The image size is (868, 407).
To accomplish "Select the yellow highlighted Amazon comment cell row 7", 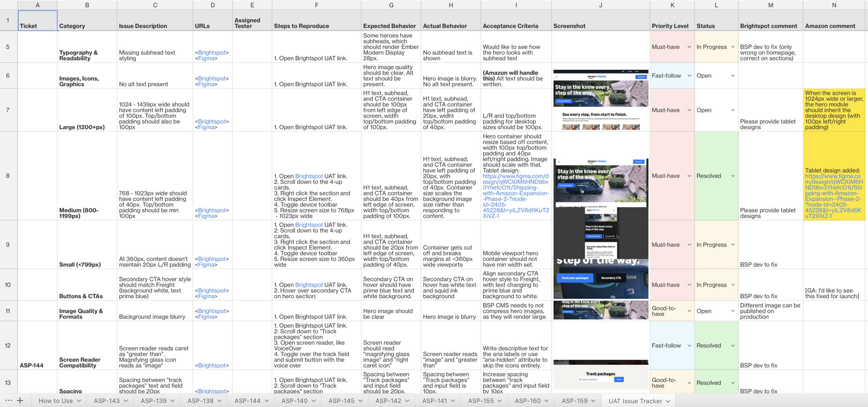I will tap(834, 110).
